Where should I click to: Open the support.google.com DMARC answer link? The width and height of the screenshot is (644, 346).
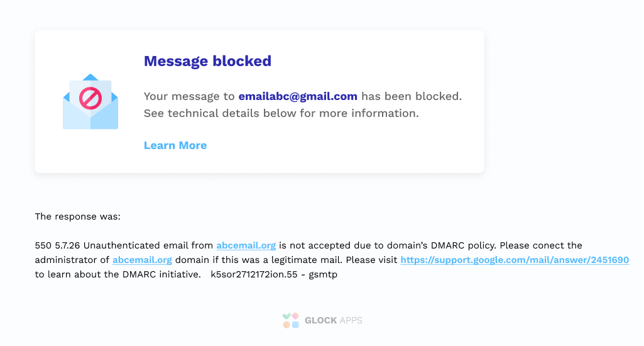[x=515, y=260]
